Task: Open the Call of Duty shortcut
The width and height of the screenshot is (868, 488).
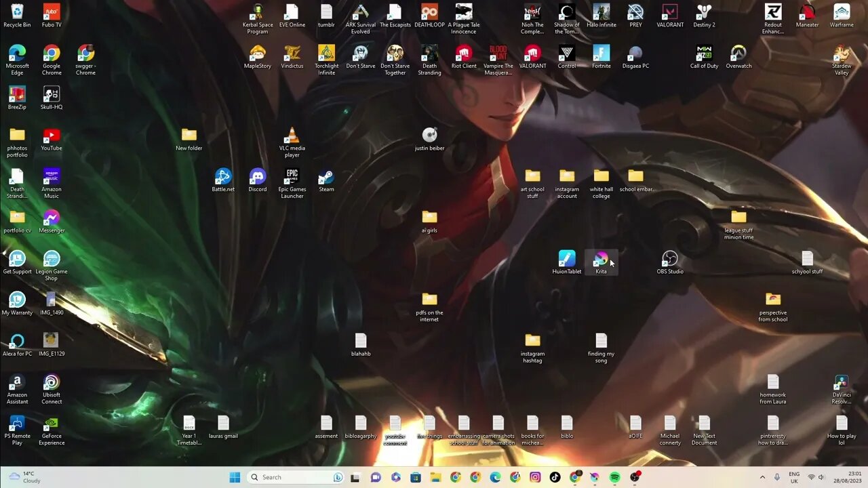Action: [704, 57]
